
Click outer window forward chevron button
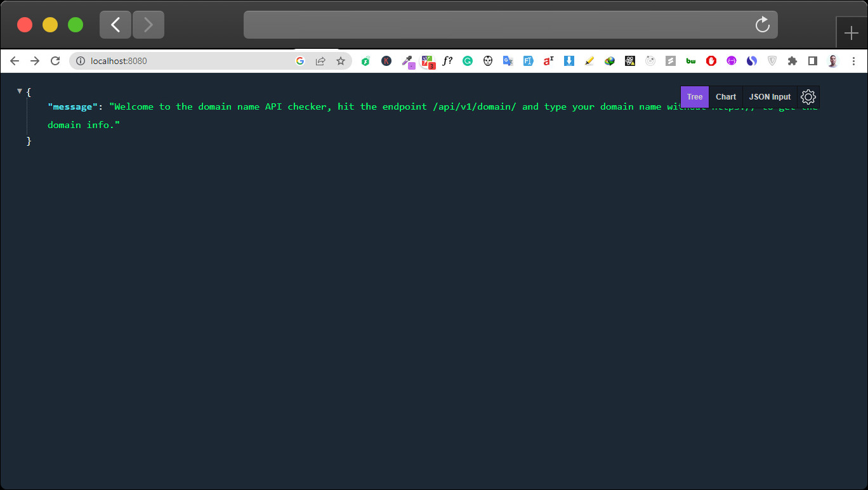148,25
